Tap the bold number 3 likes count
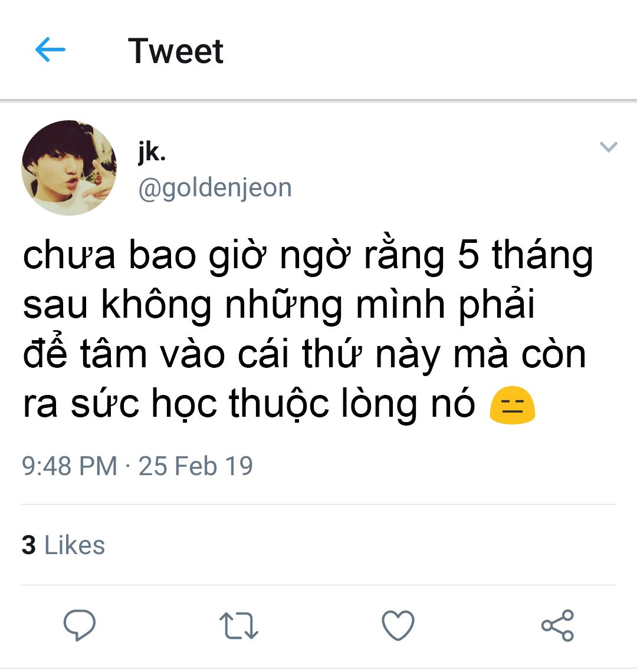Image resolution: width=637 pixels, height=672 pixels. 29,545
